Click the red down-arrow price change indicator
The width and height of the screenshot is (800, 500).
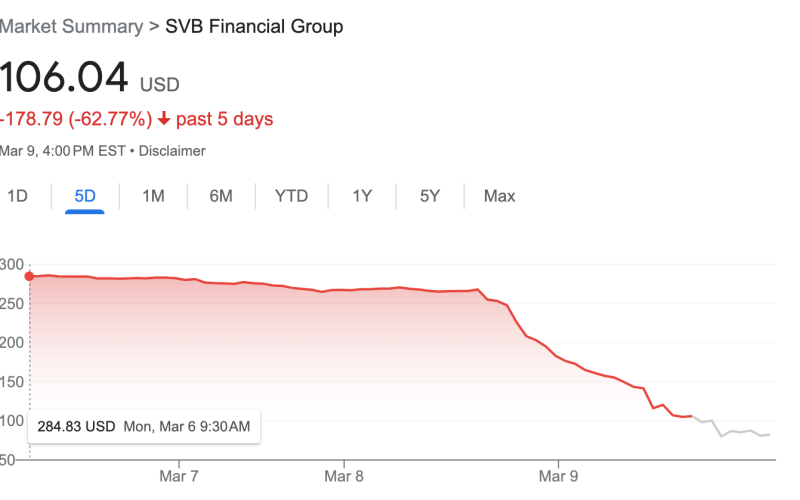[x=163, y=120]
